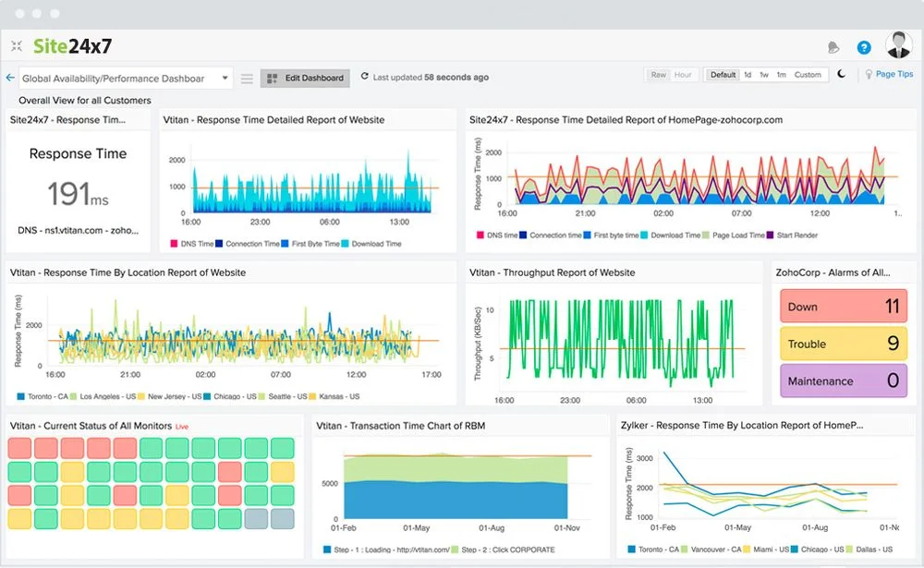Click the notification bell icon
Image resolution: width=924 pixels, height=568 pixels.
pos(833,46)
